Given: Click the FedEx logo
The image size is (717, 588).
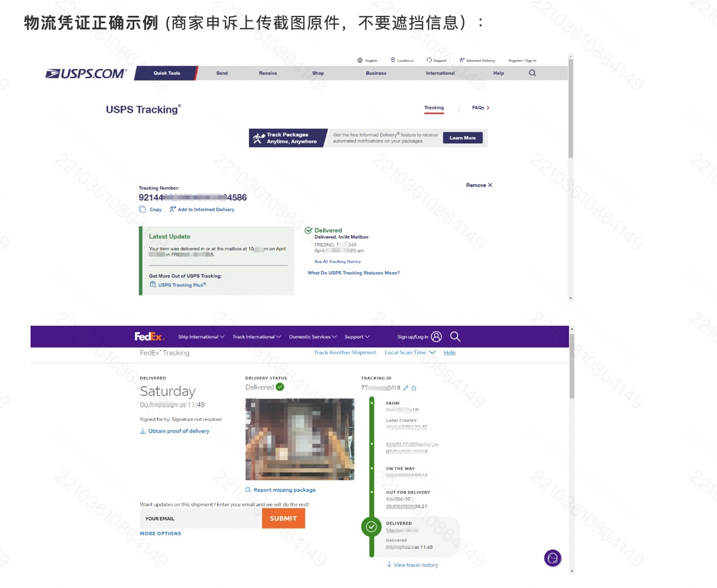Looking at the screenshot, I should coord(150,336).
